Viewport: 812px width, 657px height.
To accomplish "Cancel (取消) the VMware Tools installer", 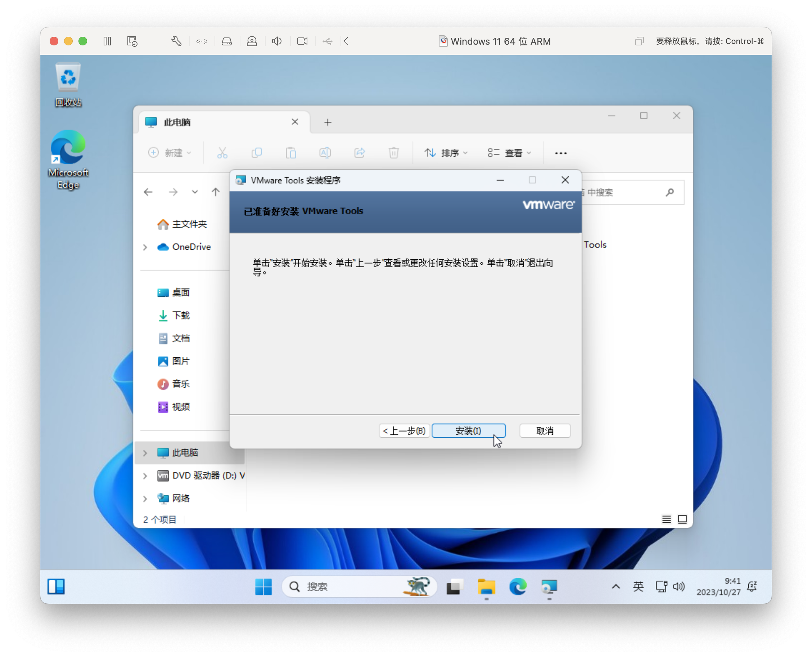I will coord(545,431).
